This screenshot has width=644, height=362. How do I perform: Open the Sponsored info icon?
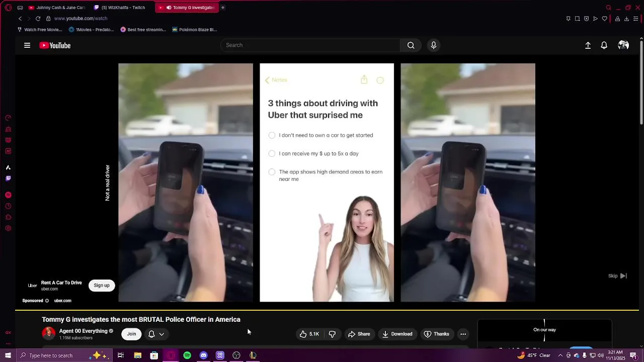pos(47,301)
